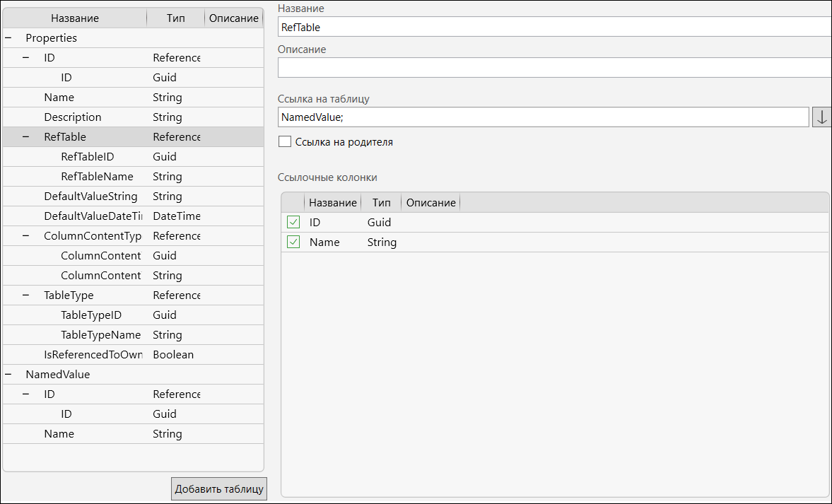The height and width of the screenshot is (504, 832).
Task: Uncheck the Name reference column checkbox
Action: (293, 242)
